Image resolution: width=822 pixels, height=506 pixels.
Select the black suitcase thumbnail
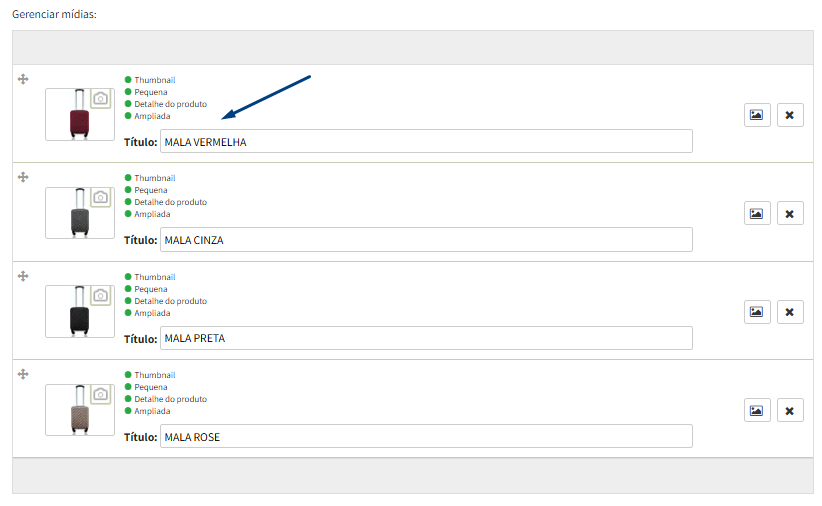pos(80,311)
